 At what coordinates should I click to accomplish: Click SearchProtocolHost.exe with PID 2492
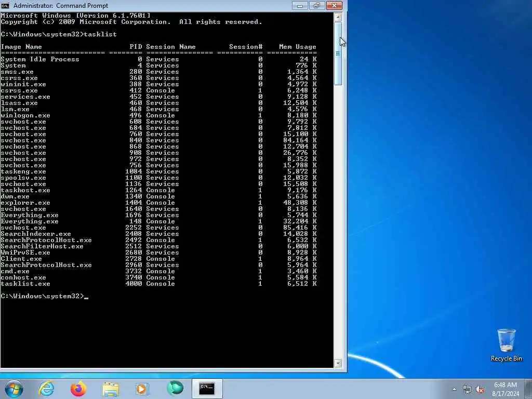pyautogui.click(x=46, y=240)
